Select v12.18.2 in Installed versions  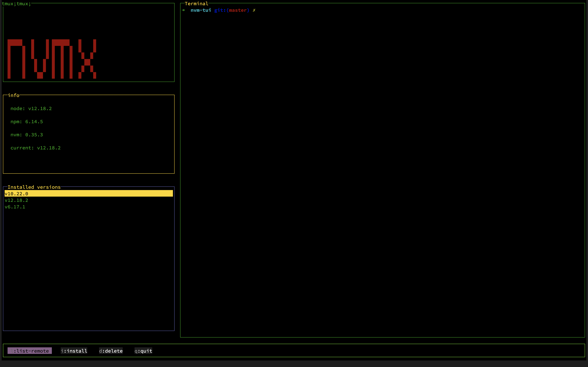coord(17,200)
